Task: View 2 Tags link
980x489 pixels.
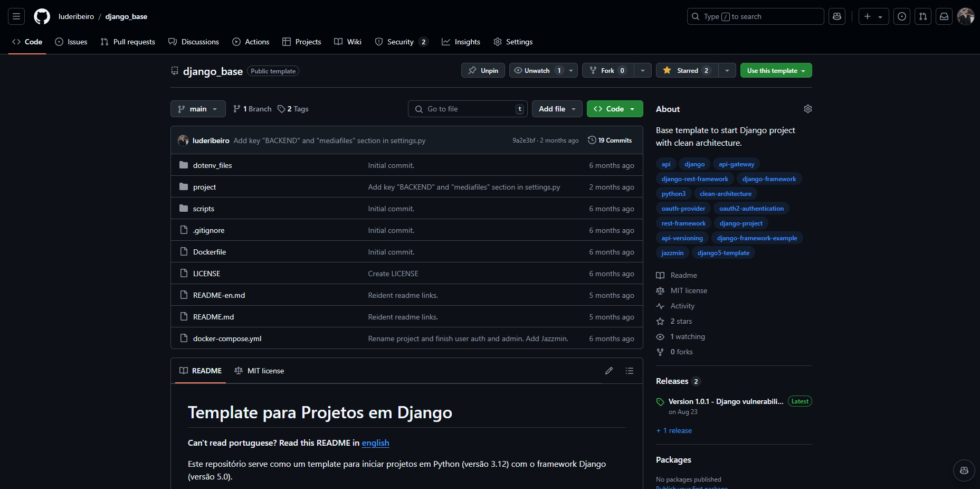Action: pos(293,109)
